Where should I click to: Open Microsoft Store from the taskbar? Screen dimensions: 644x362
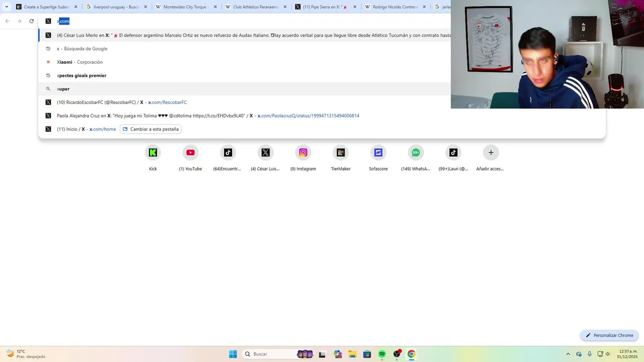[367, 354]
